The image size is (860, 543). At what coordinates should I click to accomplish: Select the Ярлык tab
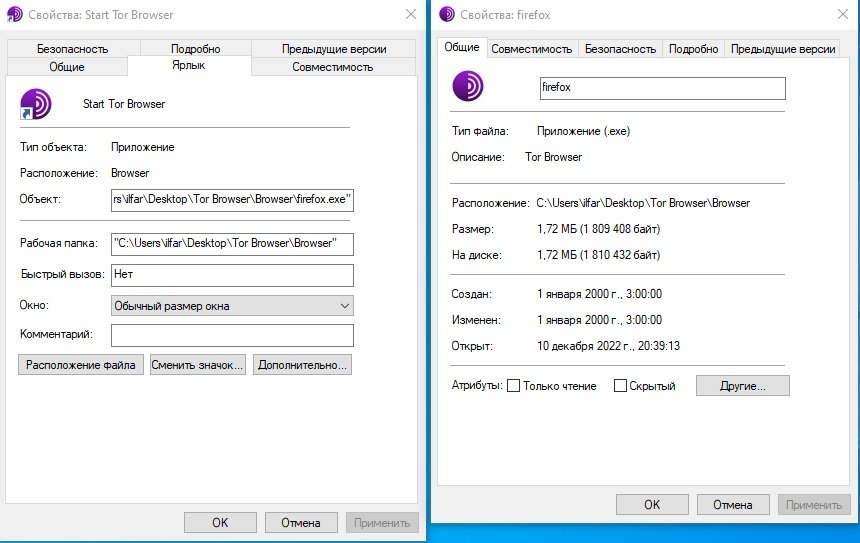pos(189,65)
